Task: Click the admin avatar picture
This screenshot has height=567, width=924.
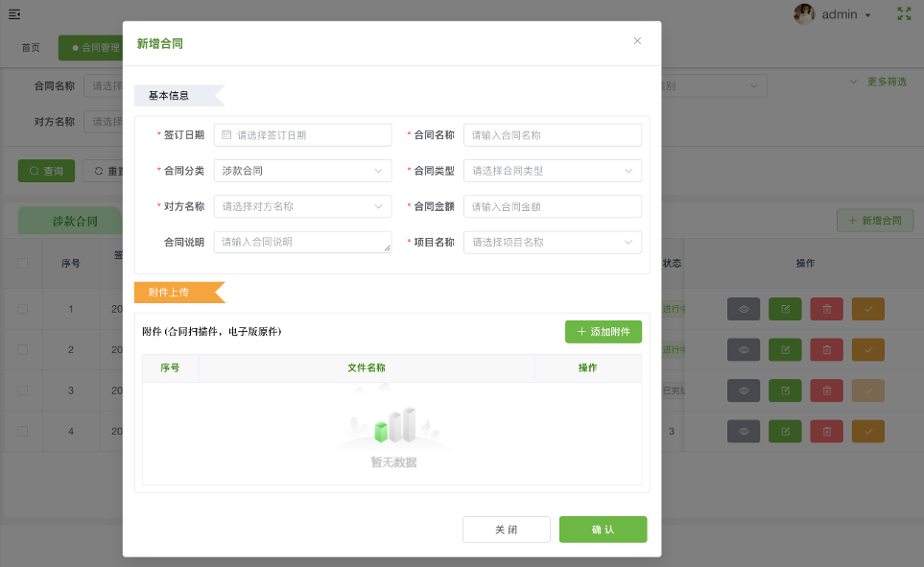Action: click(806, 13)
